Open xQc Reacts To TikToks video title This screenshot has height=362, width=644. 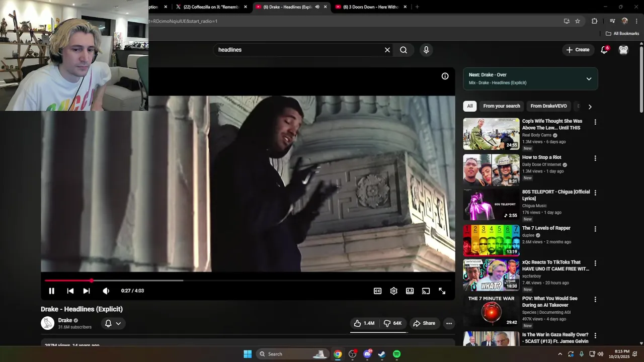click(555, 265)
